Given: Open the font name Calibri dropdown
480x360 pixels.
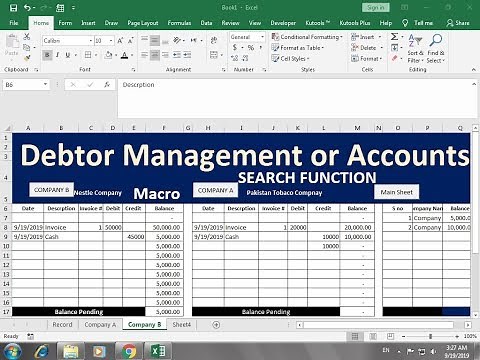Looking at the screenshot, I should 91,41.
